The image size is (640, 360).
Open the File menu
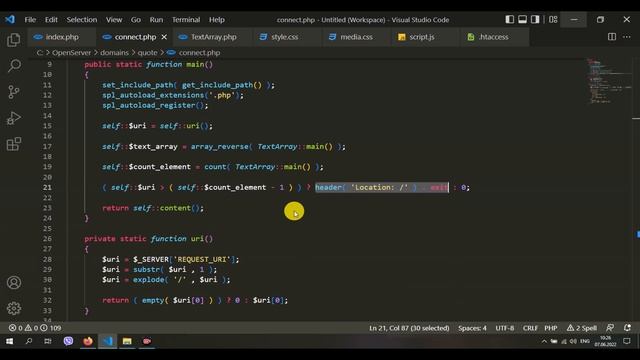[x=30, y=20]
